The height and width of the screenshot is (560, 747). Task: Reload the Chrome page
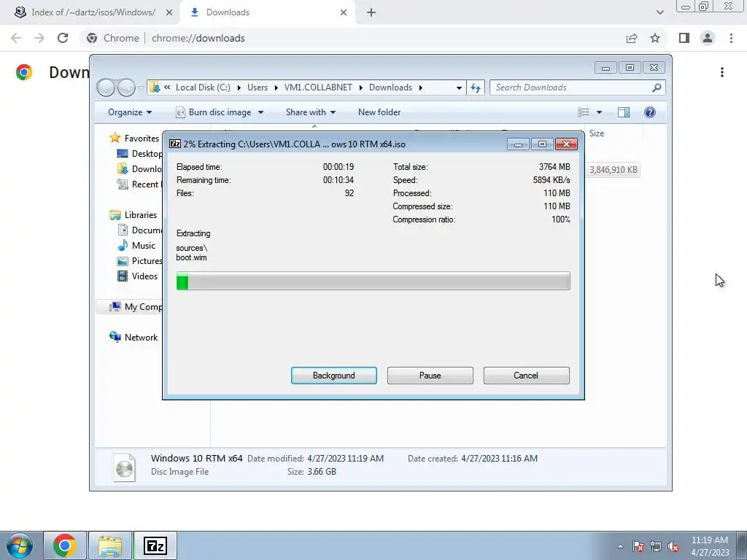[63, 38]
